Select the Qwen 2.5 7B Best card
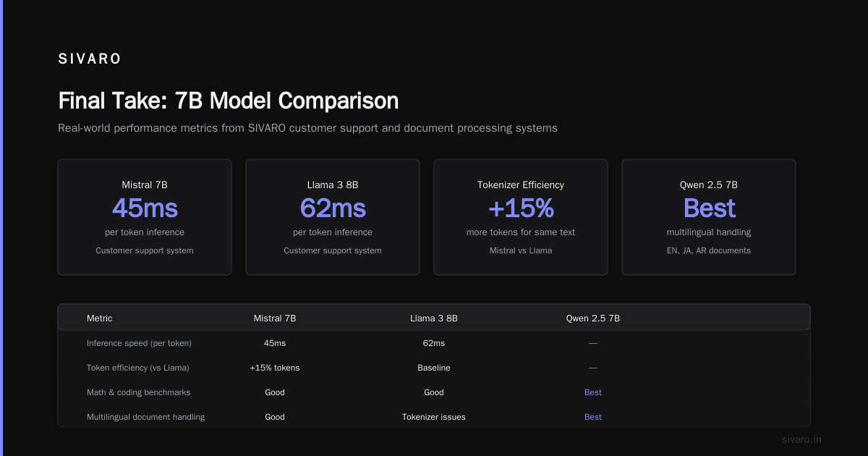The image size is (868, 456). coord(709,217)
